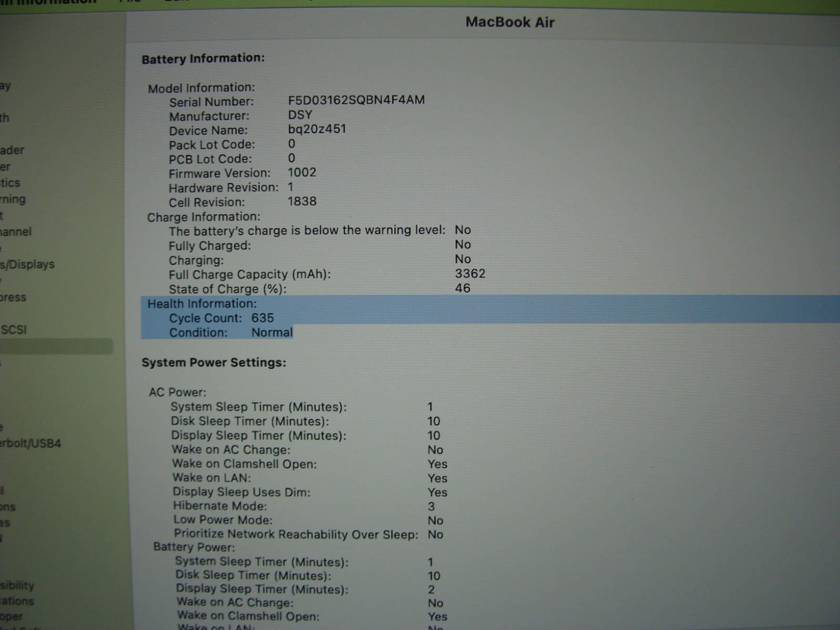Viewport: 840px width, 630px height.
Task: Click the Battery Information heading
Action: (x=203, y=58)
